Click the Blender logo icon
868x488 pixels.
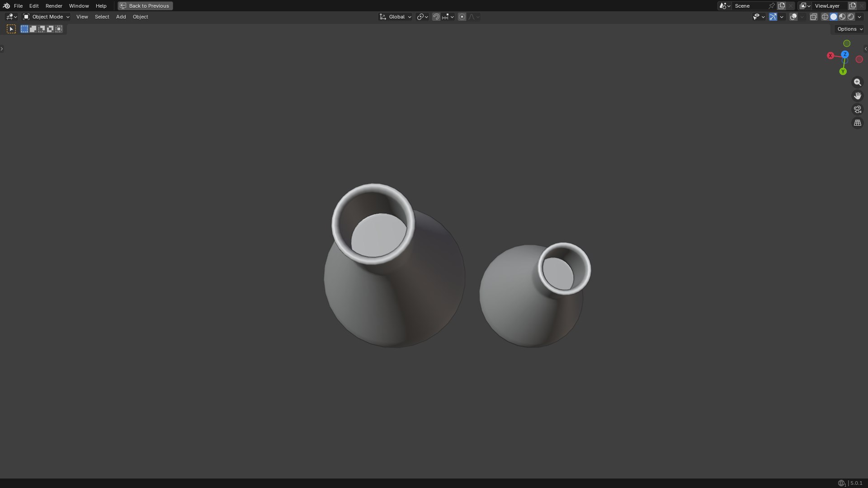click(6, 6)
